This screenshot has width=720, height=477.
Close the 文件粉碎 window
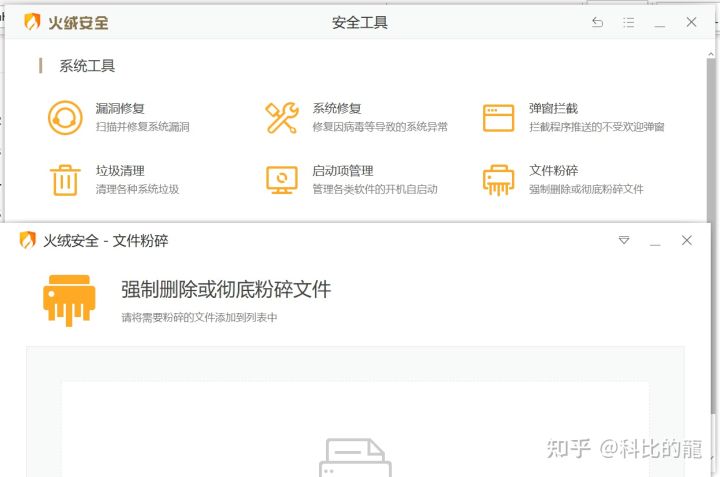[686, 240]
